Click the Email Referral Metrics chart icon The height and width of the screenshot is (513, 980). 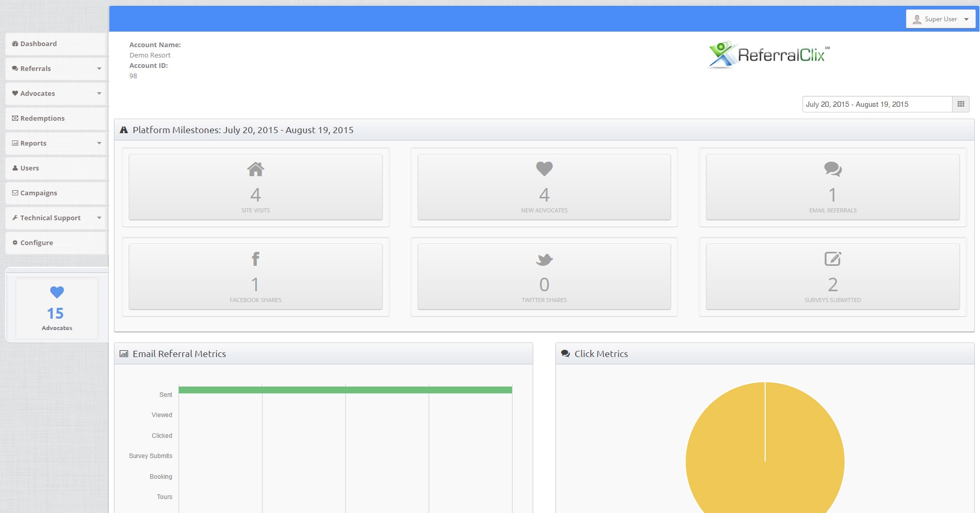point(124,354)
